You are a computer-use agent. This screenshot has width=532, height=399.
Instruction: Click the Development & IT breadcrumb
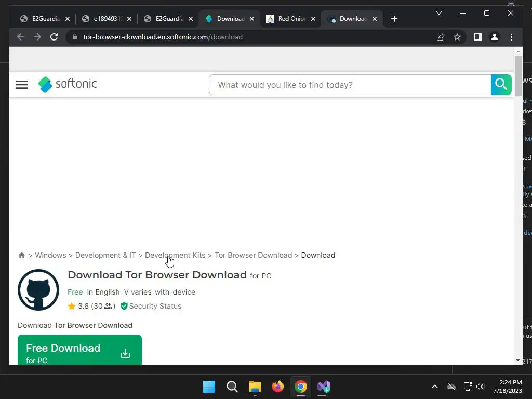point(105,255)
